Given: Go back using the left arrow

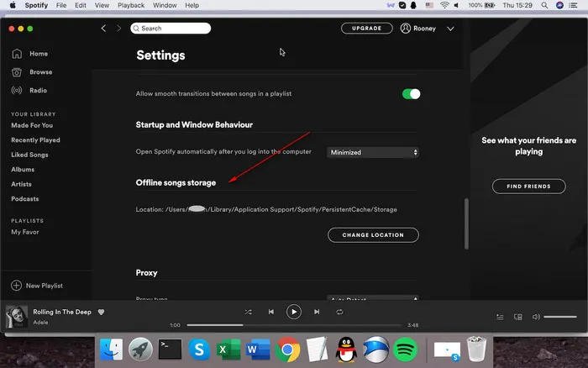Looking at the screenshot, I should coord(103,29).
